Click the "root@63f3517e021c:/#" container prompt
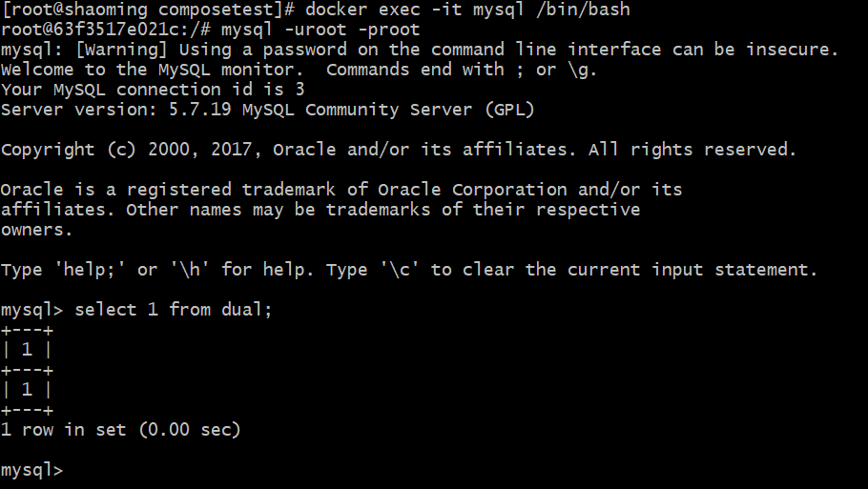Screen dimensions: 868x489 (105, 30)
